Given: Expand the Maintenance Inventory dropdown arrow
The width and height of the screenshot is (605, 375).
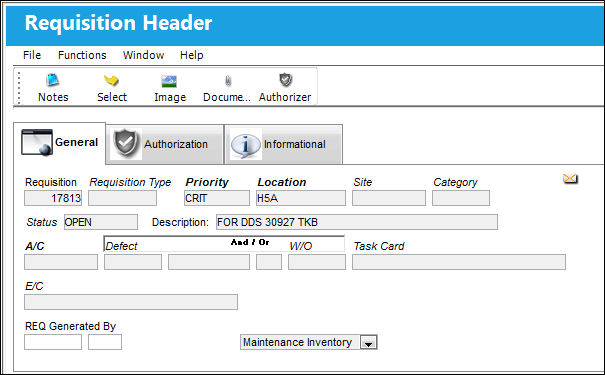Looking at the screenshot, I should pos(368,343).
